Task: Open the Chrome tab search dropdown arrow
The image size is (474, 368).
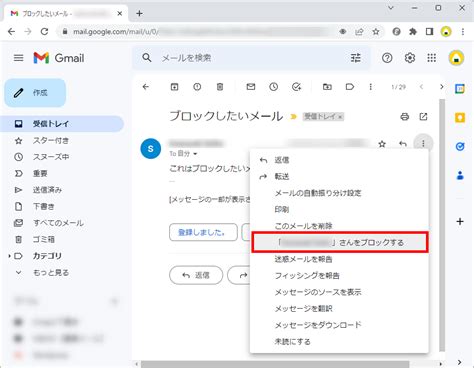Action: tap(391, 8)
